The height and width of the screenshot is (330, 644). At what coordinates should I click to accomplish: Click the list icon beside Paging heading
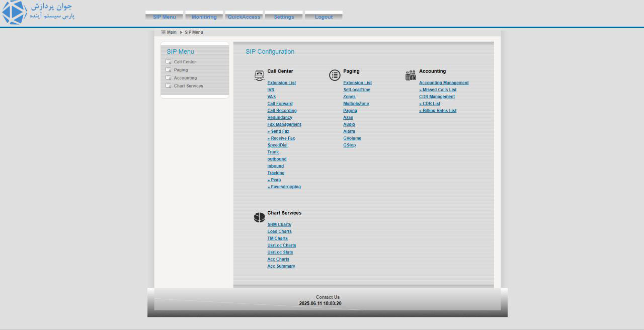335,75
